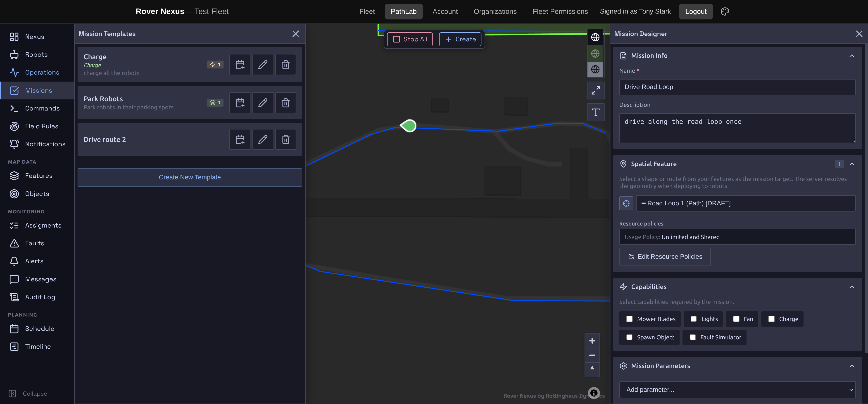Edit the Park Robots template
This screenshot has height=404, width=868.
pyautogui.click(x=263, y=103)
